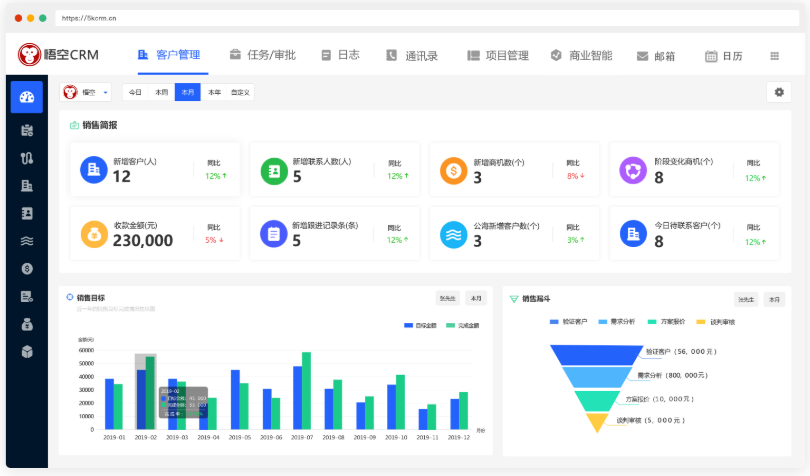Click the 公海新增客户数 waves icon
Image resolution: width=810 pixels, height=476 pixels.
click(453, 235)
